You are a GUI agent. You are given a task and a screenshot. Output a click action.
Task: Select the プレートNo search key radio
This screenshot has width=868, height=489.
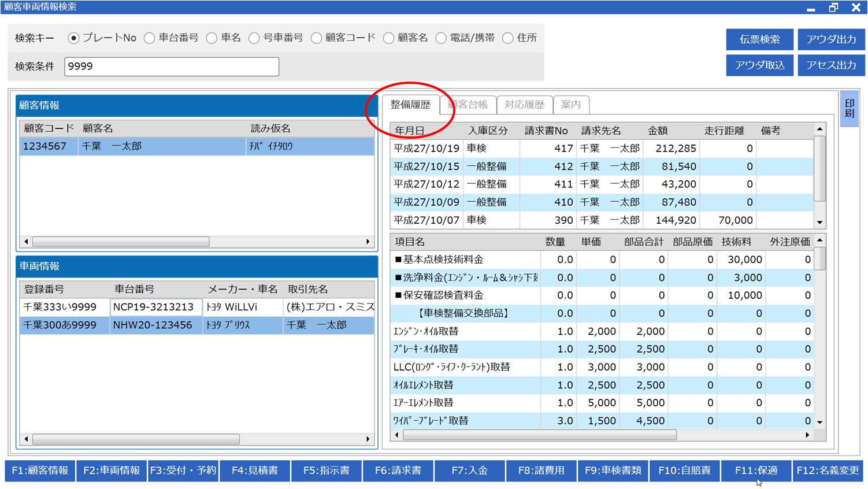(73, 38)
